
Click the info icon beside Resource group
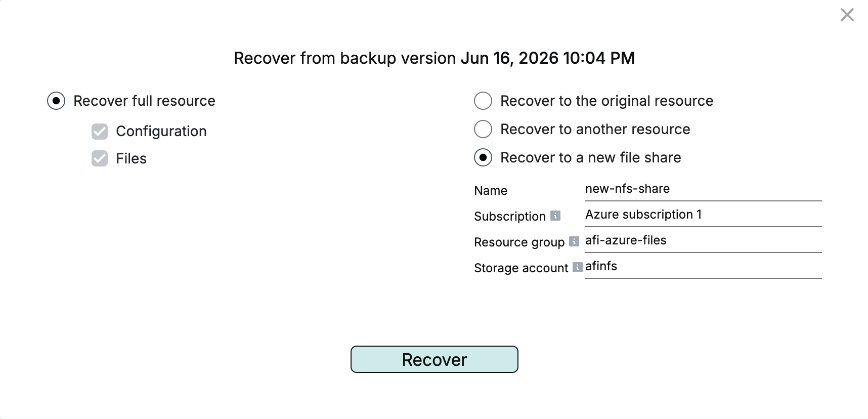point(574,241)
